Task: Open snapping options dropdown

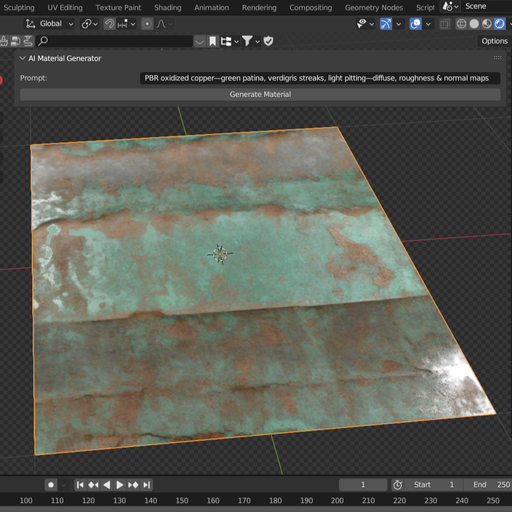Action: coord(126,24)
